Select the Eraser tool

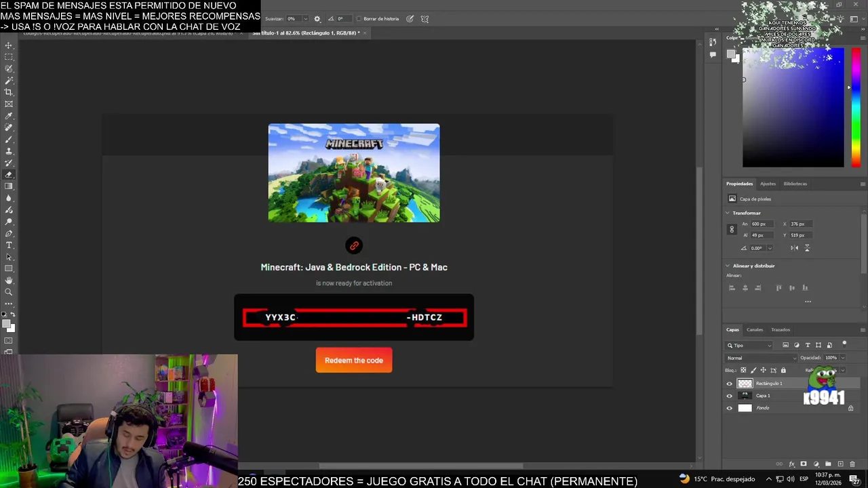tap(9, 175)
